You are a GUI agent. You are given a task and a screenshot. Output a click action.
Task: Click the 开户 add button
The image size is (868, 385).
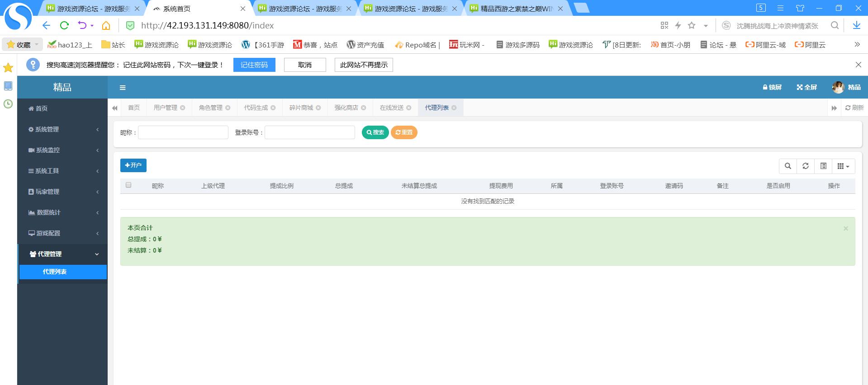[133, 165]
